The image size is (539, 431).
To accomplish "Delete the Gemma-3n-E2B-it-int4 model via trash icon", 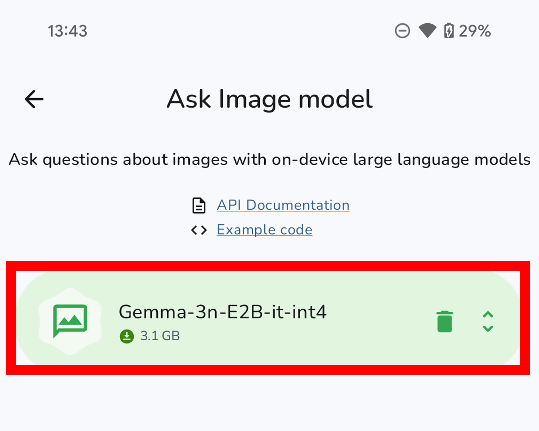I will pyautogui.click(x=444, y=321).
